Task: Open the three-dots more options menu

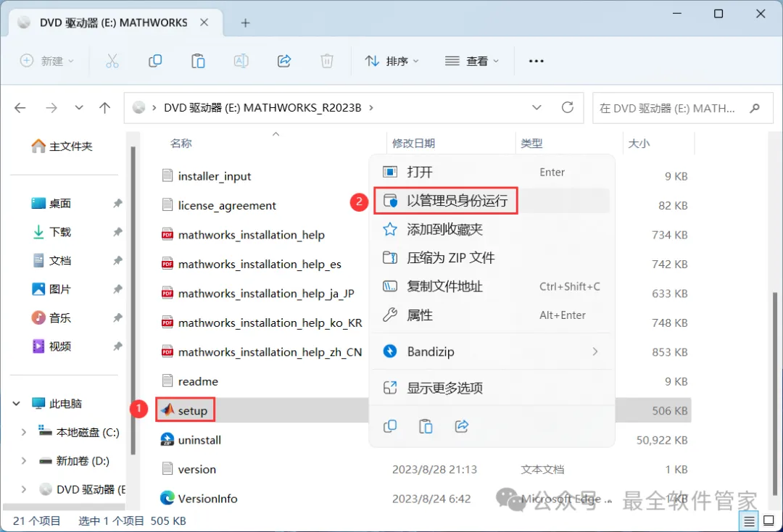Action: pyautogui.click(x=536, y=61)
